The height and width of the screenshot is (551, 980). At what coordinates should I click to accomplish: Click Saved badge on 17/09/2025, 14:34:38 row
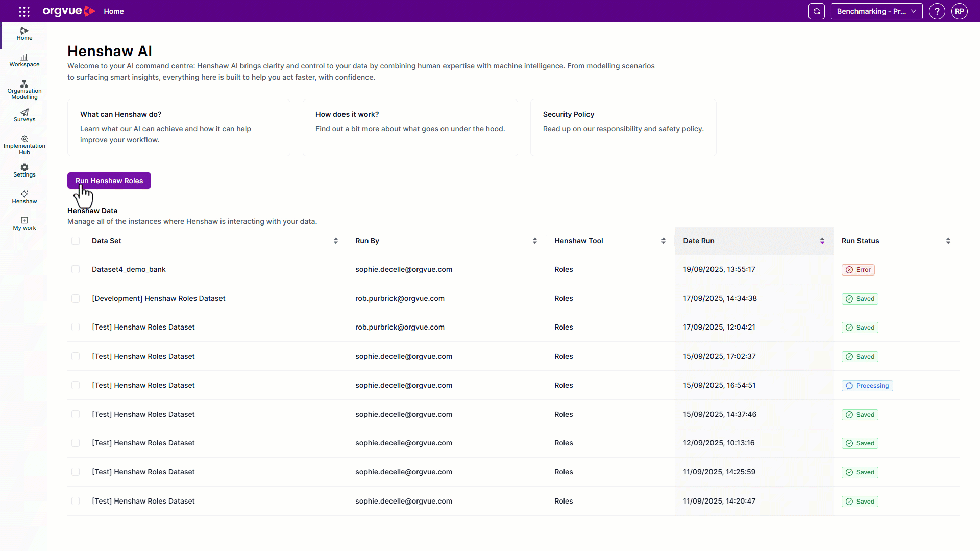coord(860,299)
